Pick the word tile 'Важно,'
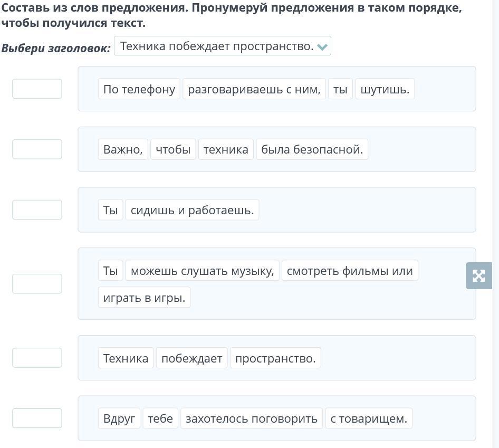499x448 pixels. pyautogui.click(x=123, y=149)
